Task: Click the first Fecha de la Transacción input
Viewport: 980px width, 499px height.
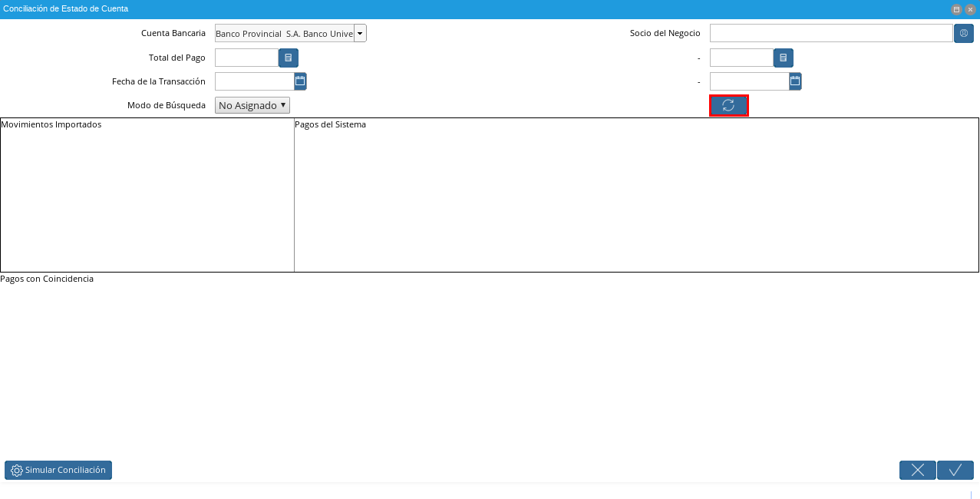Action: coord(254,81)
